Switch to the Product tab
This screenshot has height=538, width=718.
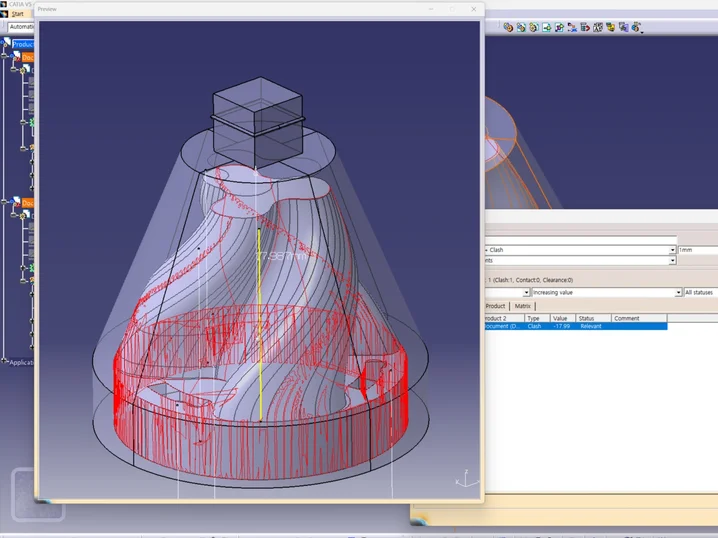click(x=495, y=306)
